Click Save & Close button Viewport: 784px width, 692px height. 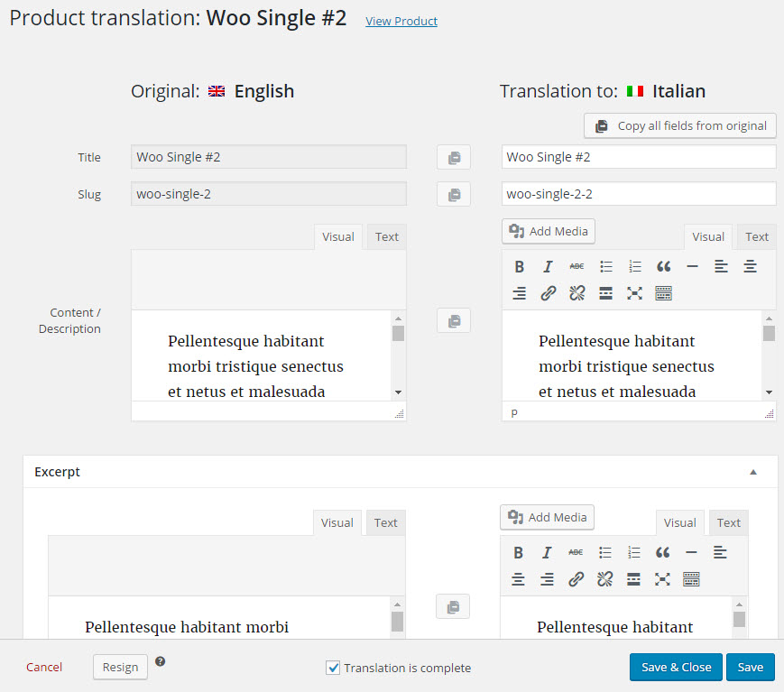point(676,667)
